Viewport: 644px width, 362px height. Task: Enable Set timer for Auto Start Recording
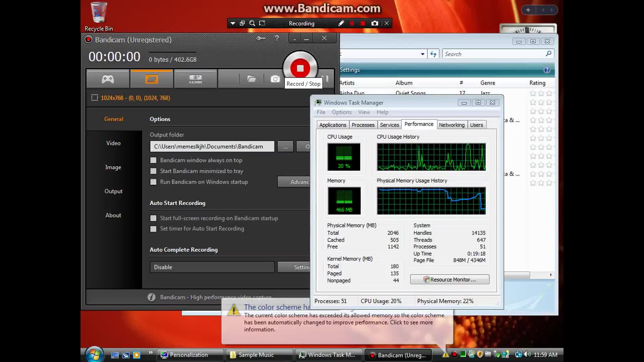coord(153,229)
